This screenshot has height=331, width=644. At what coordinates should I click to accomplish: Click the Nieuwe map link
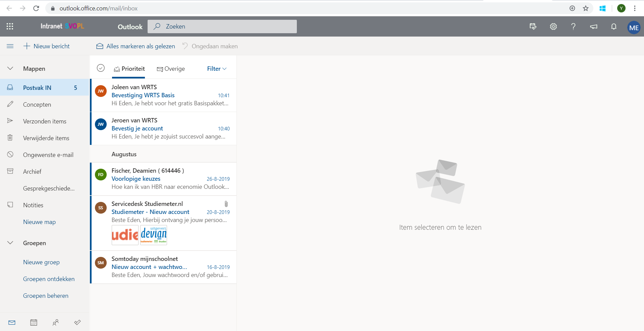(39, 222)
